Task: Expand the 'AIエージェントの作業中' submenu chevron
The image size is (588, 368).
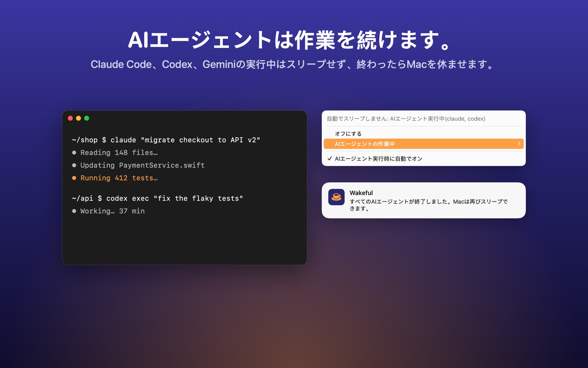Action: pos(519,144)
